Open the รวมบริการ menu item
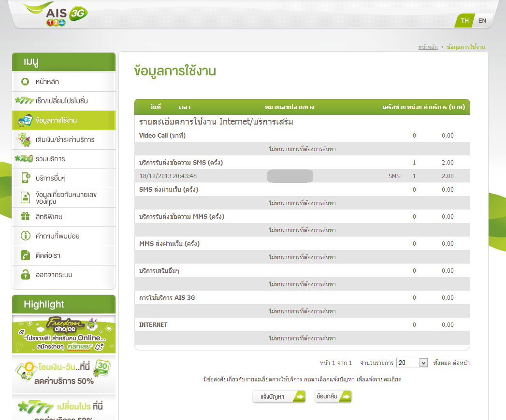The image size is (506, 420). 64,159
